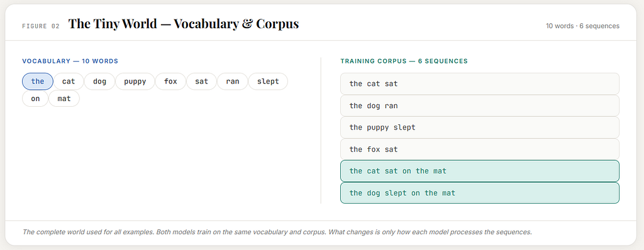The width and height of the screenshot is (644, 250).
Task: Select 'the cat sat on the mat' sequence
Action: 480,171
